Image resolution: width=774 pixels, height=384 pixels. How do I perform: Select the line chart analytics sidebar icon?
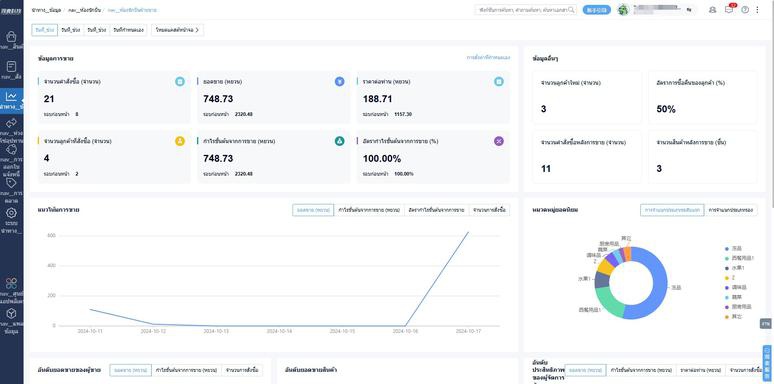coord(11,96)
